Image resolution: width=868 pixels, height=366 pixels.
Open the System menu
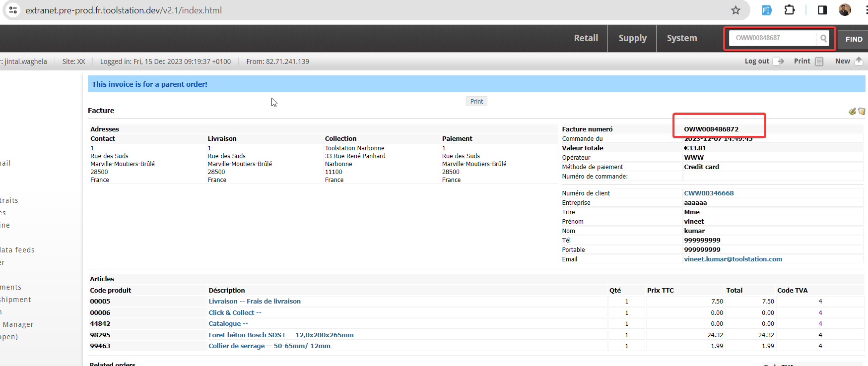[681, 38]
